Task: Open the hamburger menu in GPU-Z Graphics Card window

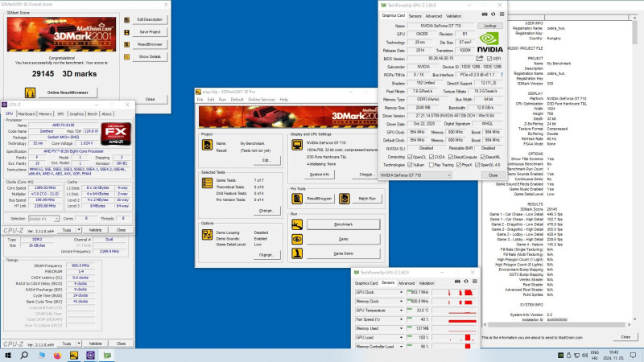Action: pos(502,14)
